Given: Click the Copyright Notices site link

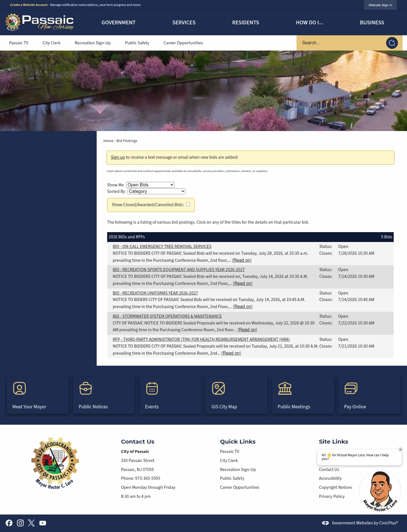Looking at the screenshot, I should (x=335, y=487).
